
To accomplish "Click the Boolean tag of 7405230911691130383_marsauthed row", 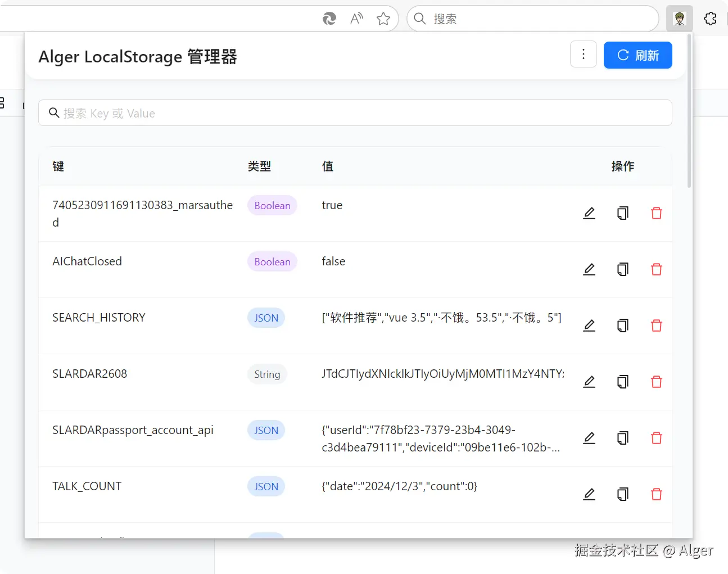I will 272,205.
